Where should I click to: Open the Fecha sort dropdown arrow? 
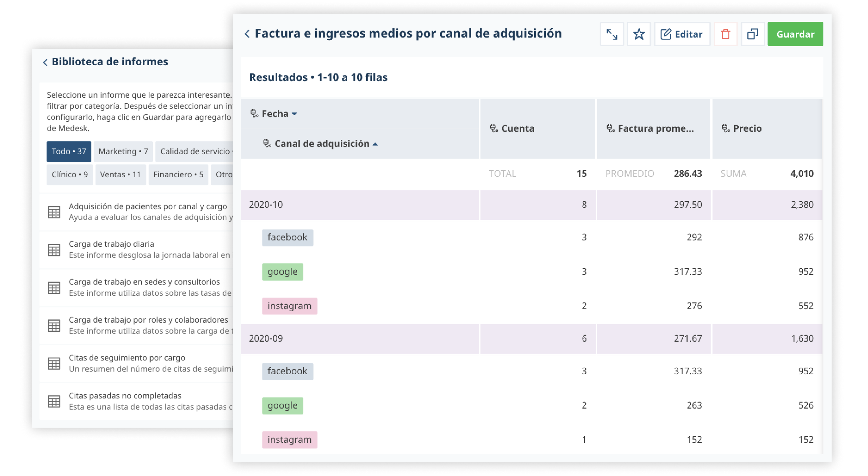click(x=294, y=114)
